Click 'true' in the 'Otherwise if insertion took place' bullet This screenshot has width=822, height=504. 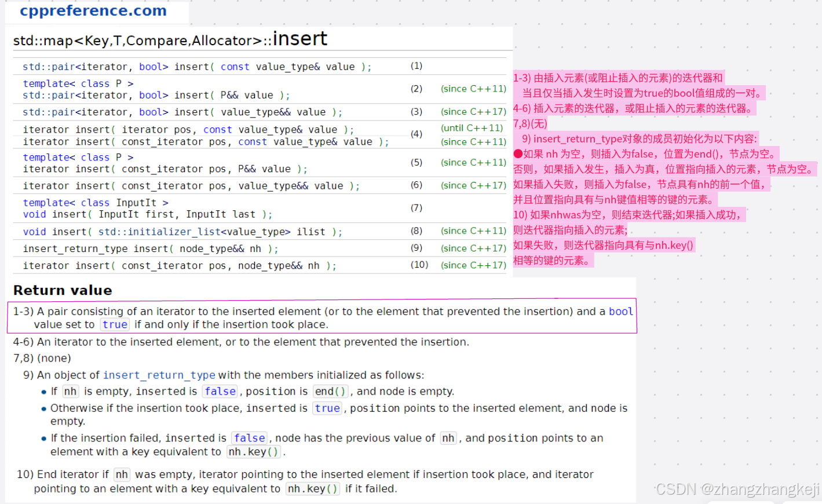[327, 408]
